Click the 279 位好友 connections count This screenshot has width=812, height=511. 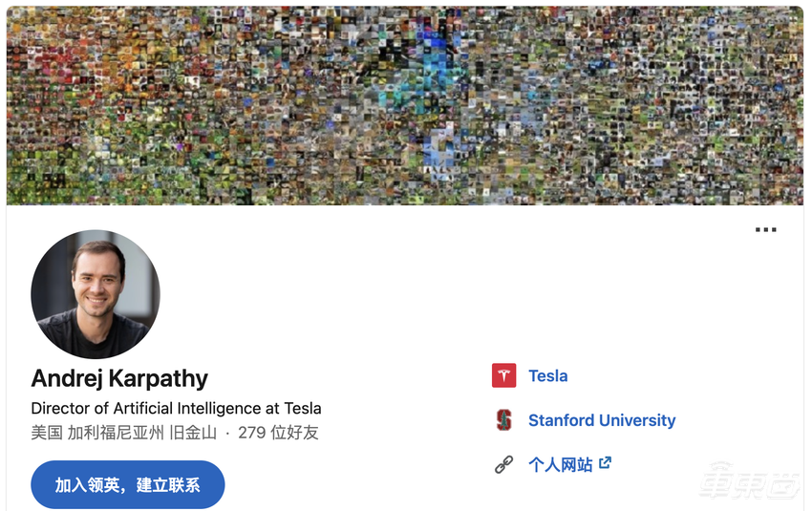(278, 433)
